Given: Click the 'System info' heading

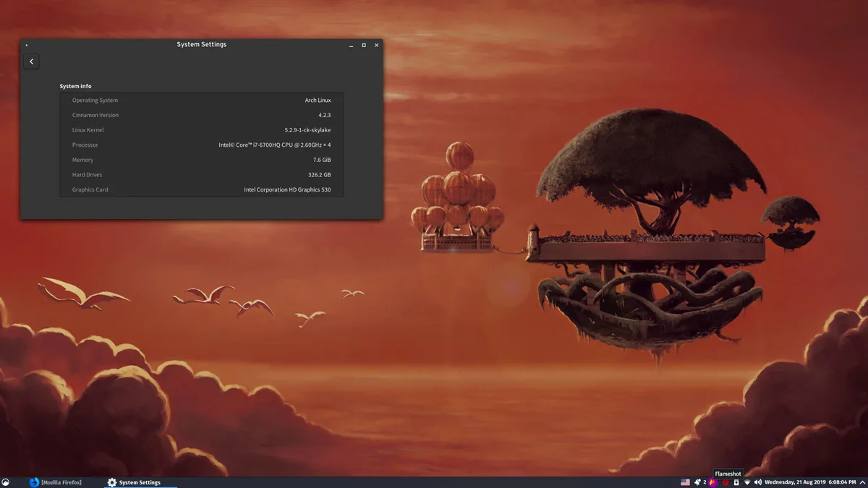Looking at the screenshot, I should pos(75,86).
